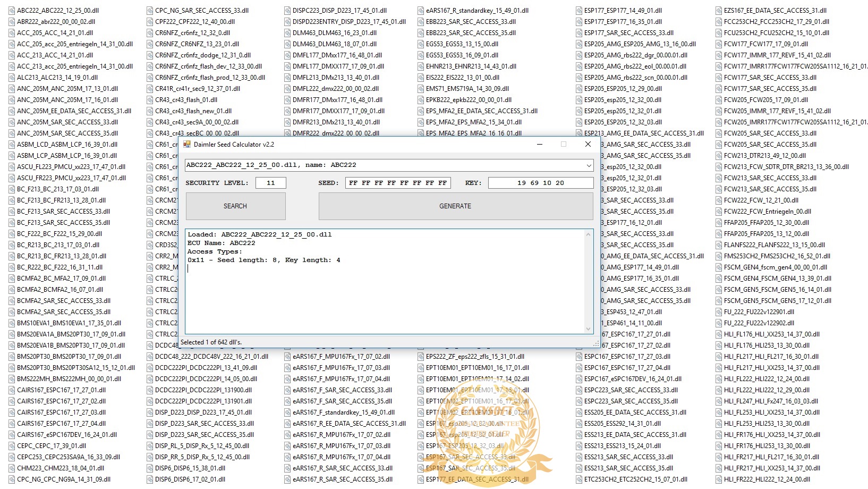
Task: Click scroll-down arrow of log scrollbar
Action: point(589,328)
